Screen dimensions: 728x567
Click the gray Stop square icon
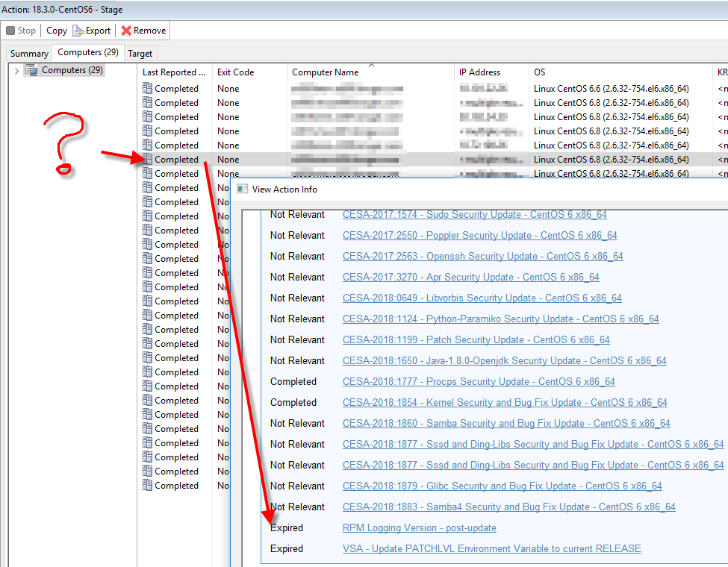(x=10, y=31)
